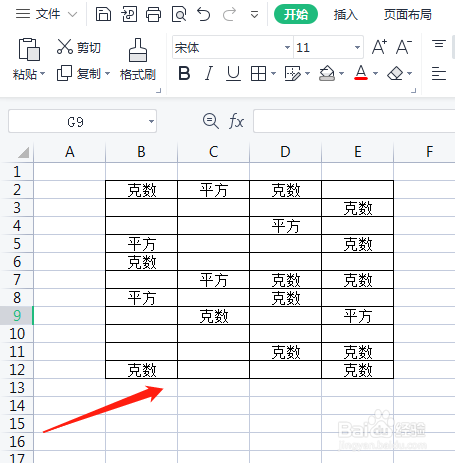Image resolution: width=455 pixels, height=463 pixels.
Task: Increase font size with A+ icon
Action: [x=380, y=47]
